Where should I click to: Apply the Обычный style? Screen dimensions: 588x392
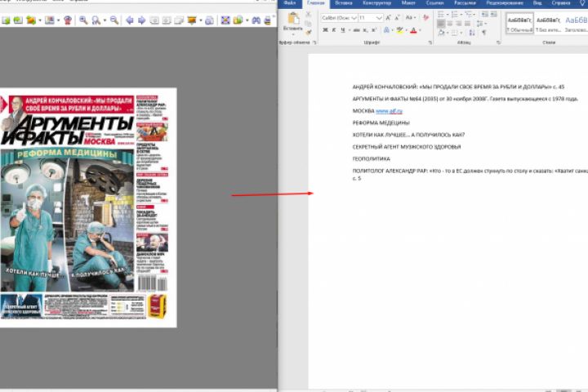point(519,24)
